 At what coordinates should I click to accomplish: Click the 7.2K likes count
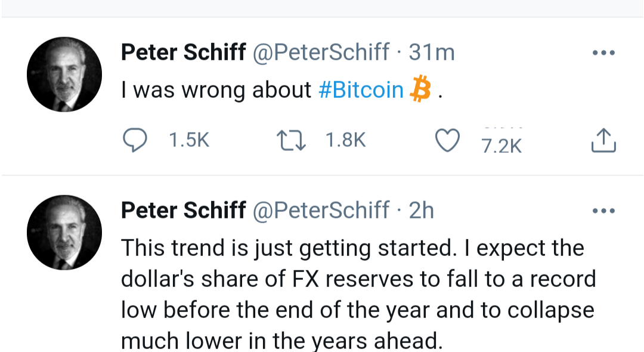click(x=501, y=146)
